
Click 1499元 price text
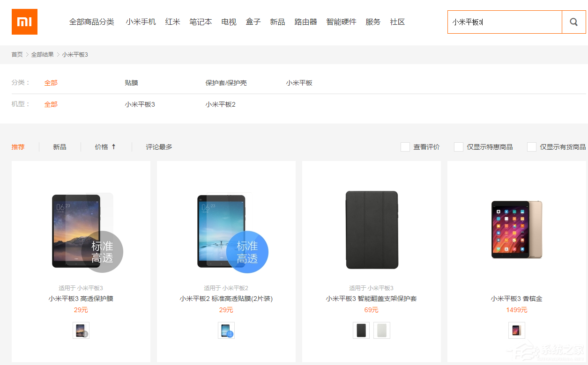coord(517,310)
